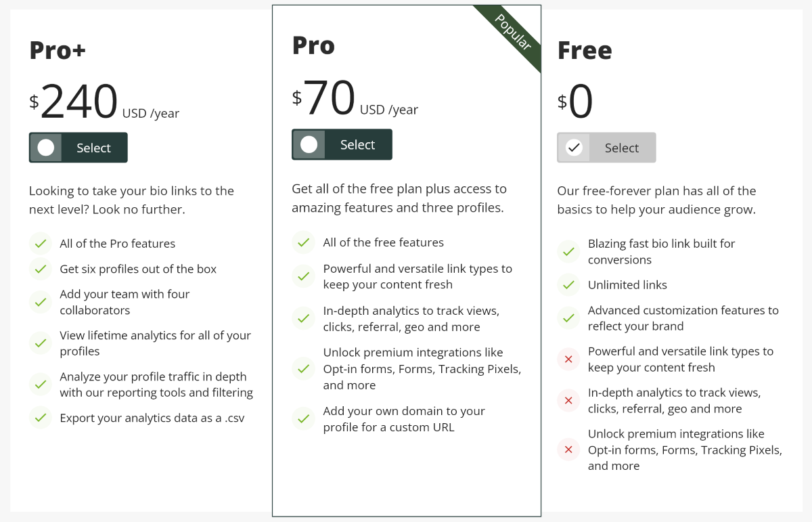Click check icon next to 'Unlimited links'

pos(568,284)
